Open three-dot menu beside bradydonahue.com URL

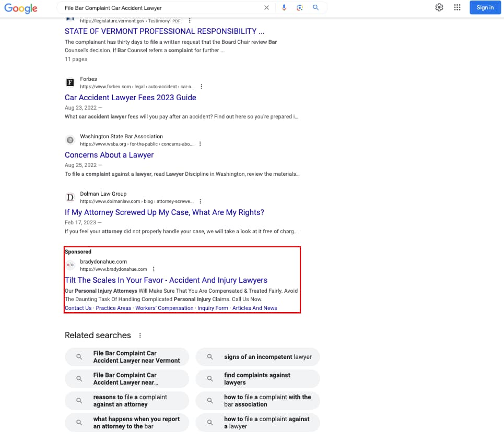click(x=154, y=269)
